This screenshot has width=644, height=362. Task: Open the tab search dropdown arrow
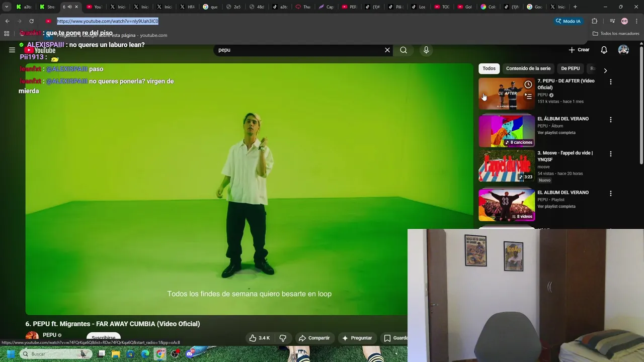[6, 7]
